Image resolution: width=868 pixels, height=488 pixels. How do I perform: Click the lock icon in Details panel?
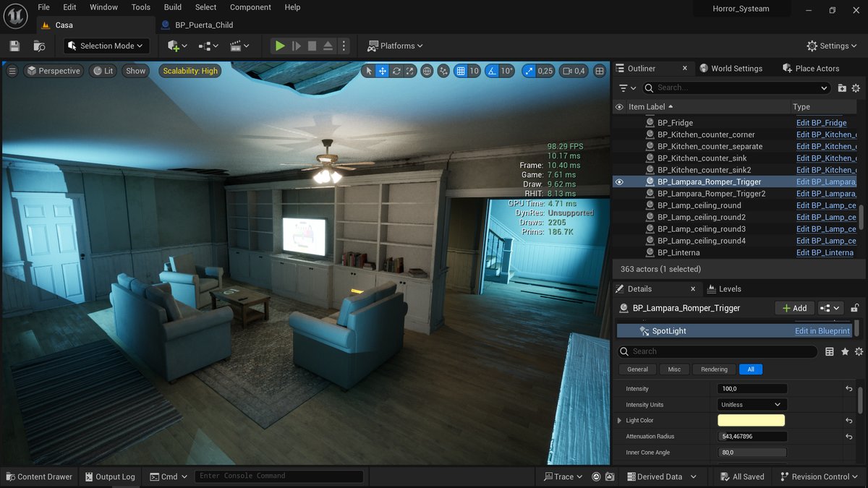(855, 308)
